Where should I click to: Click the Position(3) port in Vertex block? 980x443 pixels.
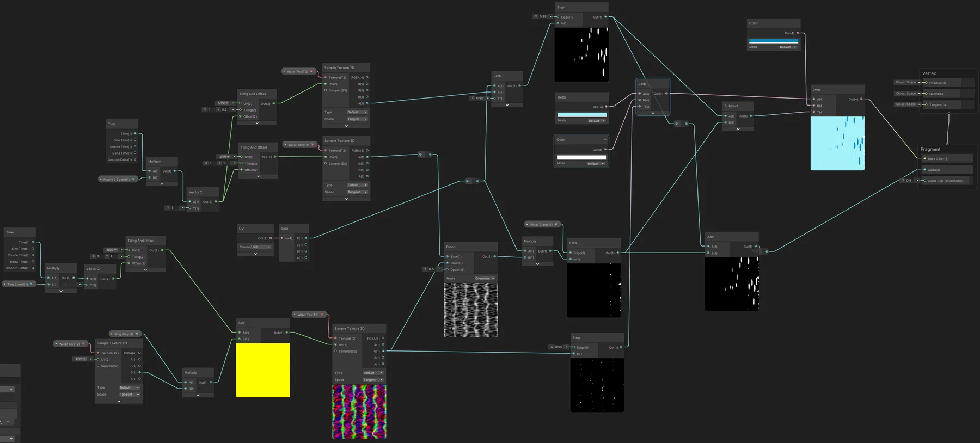(926, 83)
